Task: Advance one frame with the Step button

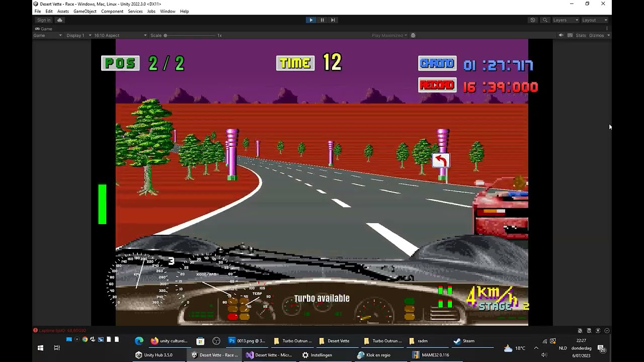Action: (333, 20)
